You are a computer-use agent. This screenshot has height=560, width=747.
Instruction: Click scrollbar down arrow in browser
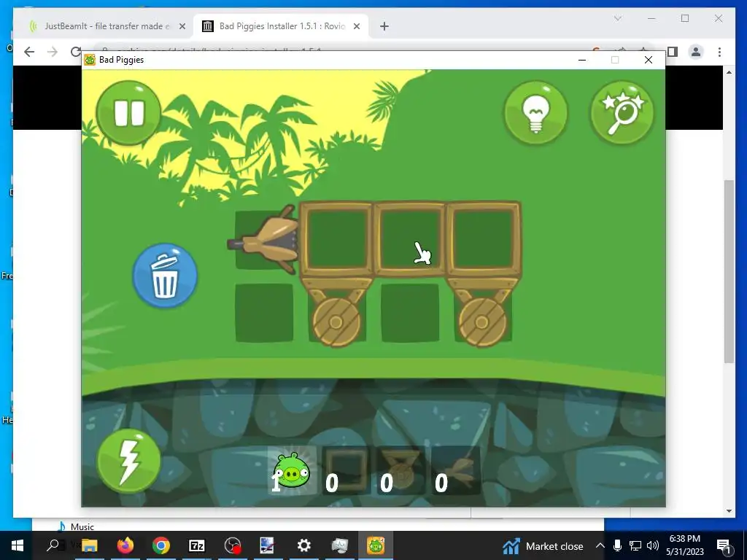729,511
